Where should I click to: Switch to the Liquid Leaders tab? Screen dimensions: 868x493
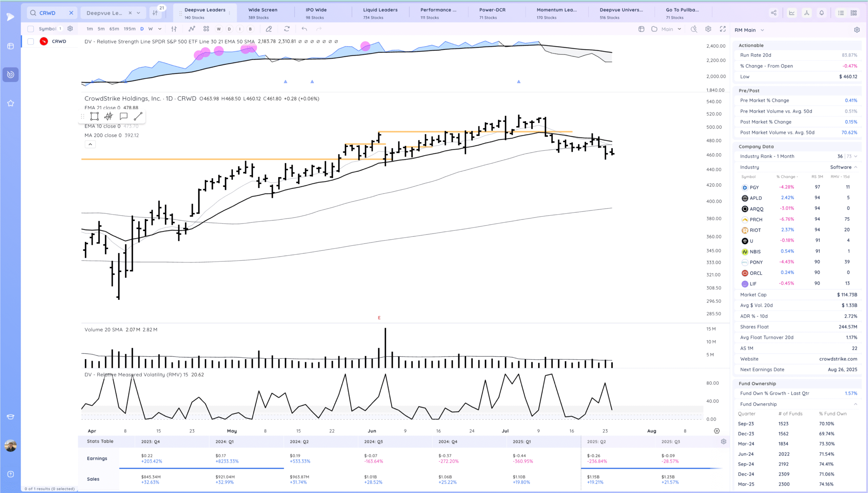(x=380, y=13)
